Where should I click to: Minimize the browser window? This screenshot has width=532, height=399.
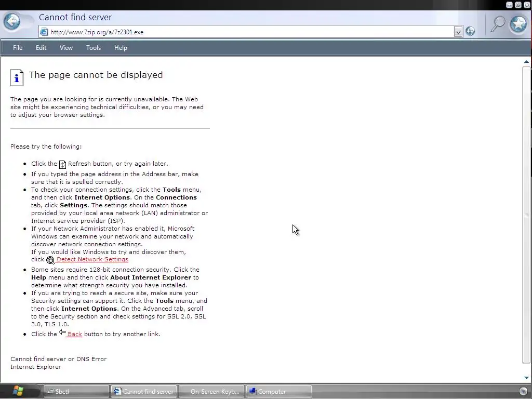pos(509,5)
